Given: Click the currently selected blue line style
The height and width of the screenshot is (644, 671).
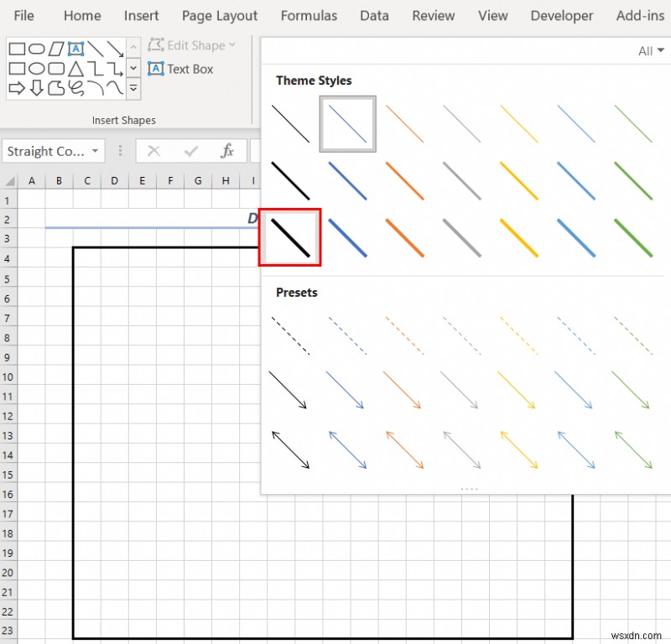Looking at the screenshot, I should (346, 123).
